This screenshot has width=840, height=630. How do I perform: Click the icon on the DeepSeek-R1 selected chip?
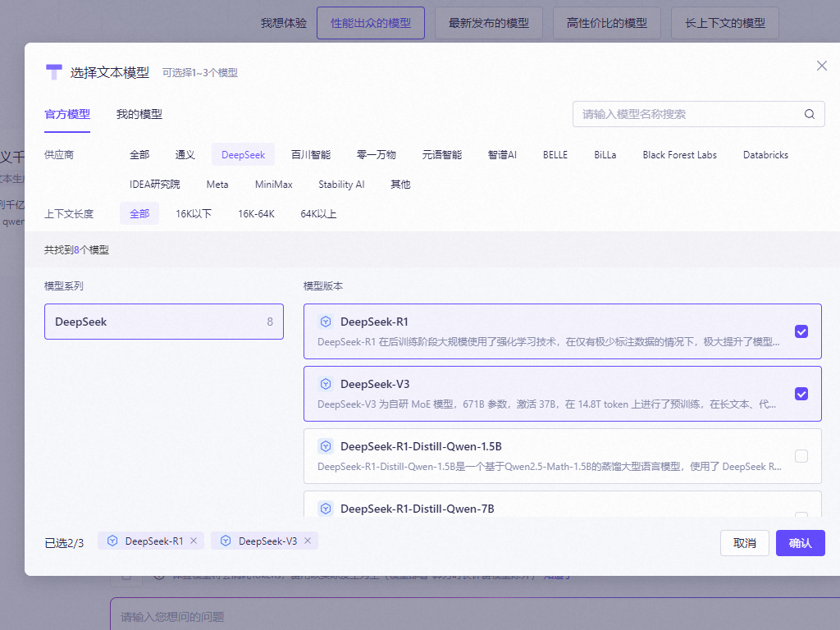(112, 541)
